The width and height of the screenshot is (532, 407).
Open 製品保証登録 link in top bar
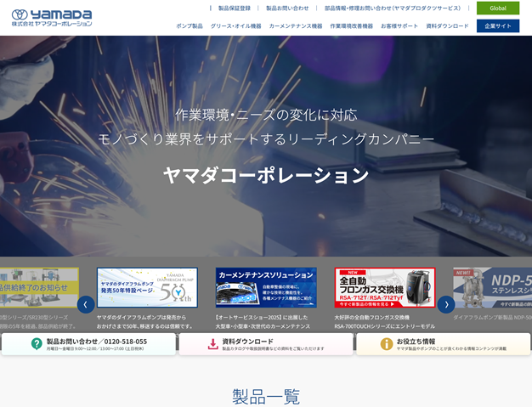(x=235, y=8)
